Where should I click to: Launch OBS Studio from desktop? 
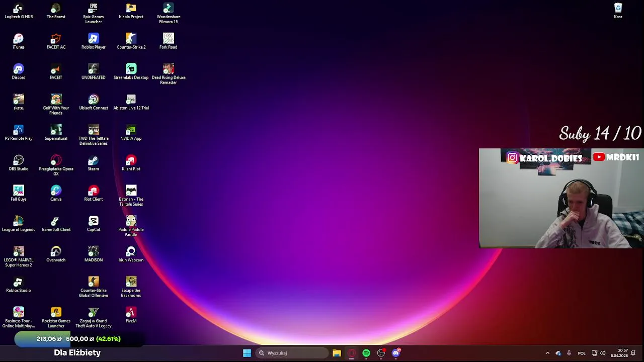(19, 163)
